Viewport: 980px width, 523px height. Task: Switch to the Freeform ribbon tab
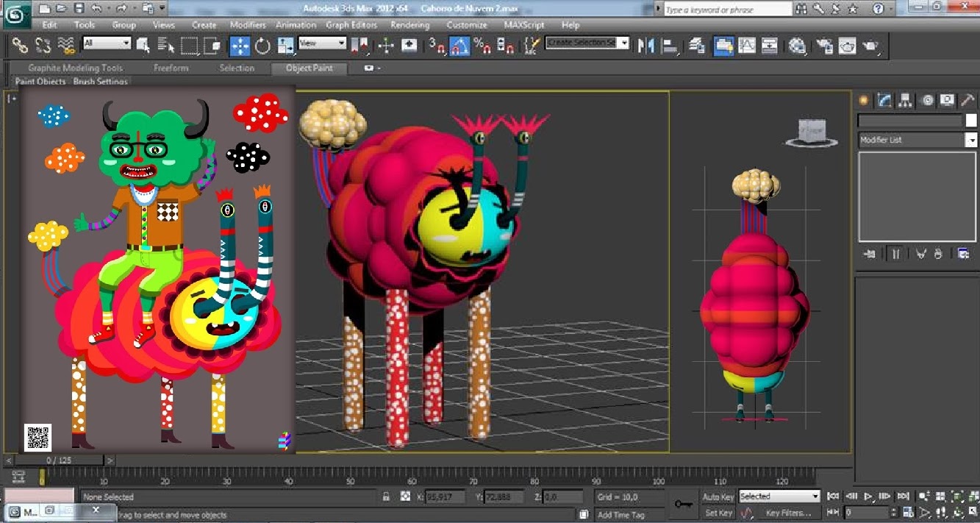click(171, 68)
